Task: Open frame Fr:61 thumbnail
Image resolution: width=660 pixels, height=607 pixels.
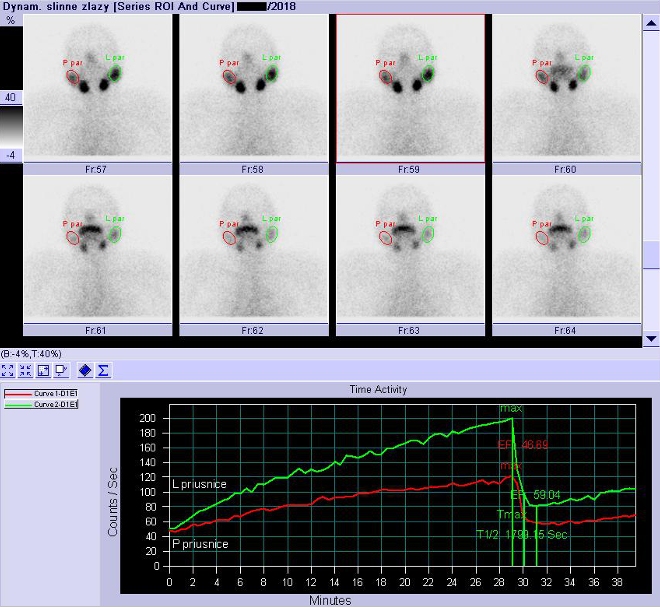Action: tap(97, 249)
